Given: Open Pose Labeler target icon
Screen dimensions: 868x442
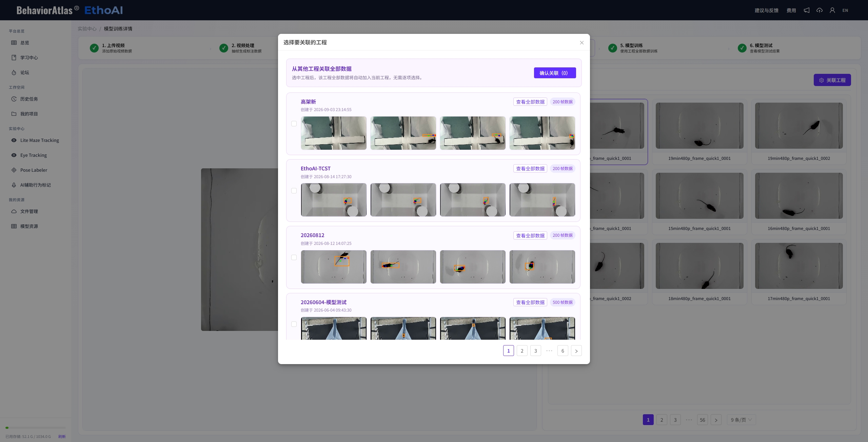Looking at the screenshot, I should 14,170.
